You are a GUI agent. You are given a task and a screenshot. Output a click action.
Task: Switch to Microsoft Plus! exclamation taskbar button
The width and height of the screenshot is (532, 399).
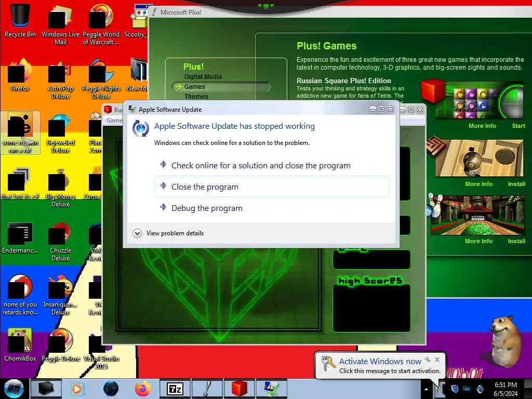(207, 389)
